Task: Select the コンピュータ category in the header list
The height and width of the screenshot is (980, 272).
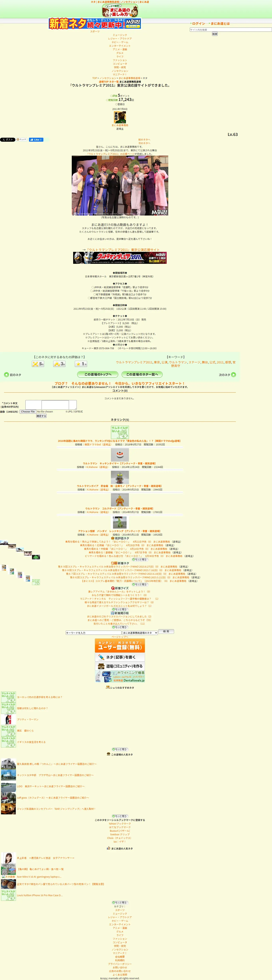Action: coord(120,63)
